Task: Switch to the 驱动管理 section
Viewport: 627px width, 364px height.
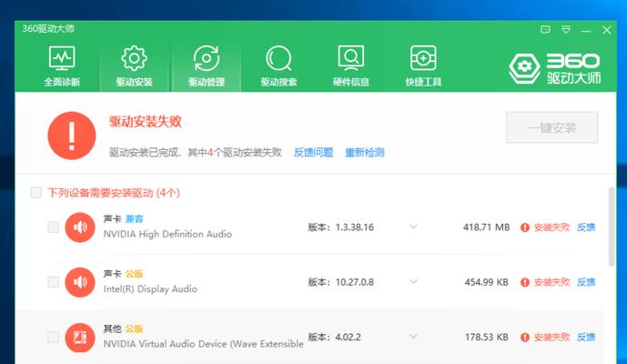Action: pyautogui.click(x=207, y=66)
